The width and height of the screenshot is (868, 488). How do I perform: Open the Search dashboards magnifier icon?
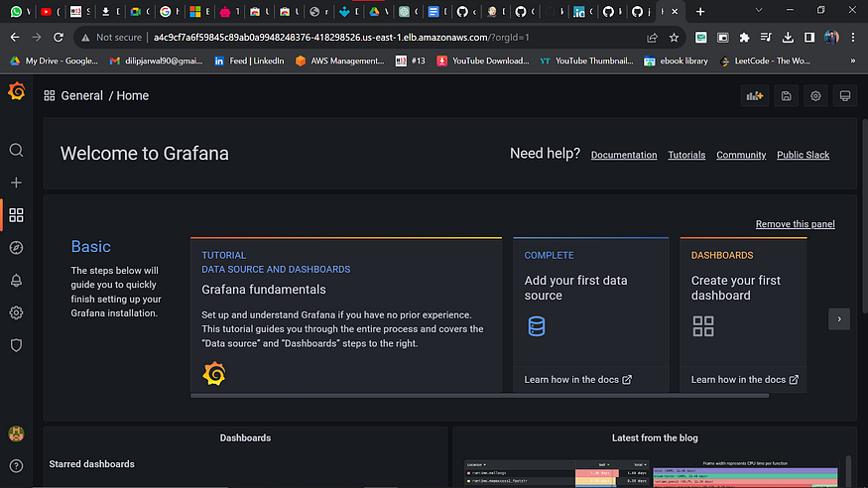16,150
